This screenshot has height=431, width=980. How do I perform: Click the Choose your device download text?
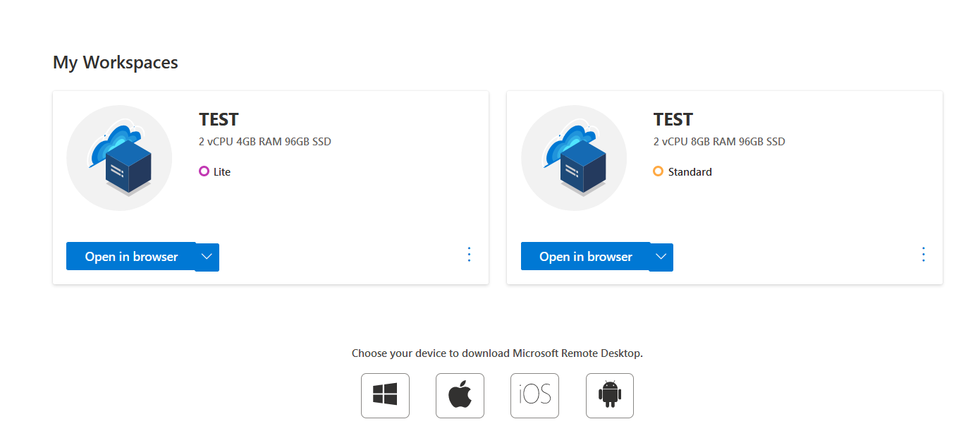(497, 353)
